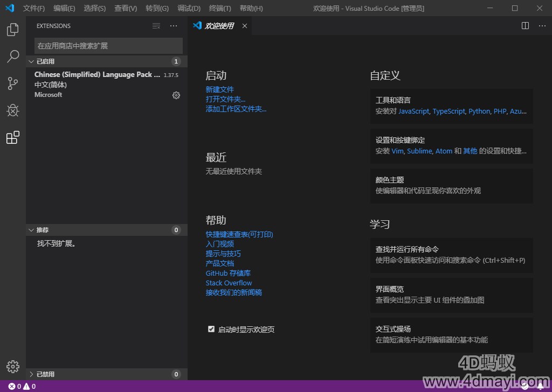Viewport: 552px width, 392px height.
Task: Click the 其他 keybindings link
Action: click(x=470, y=151)
